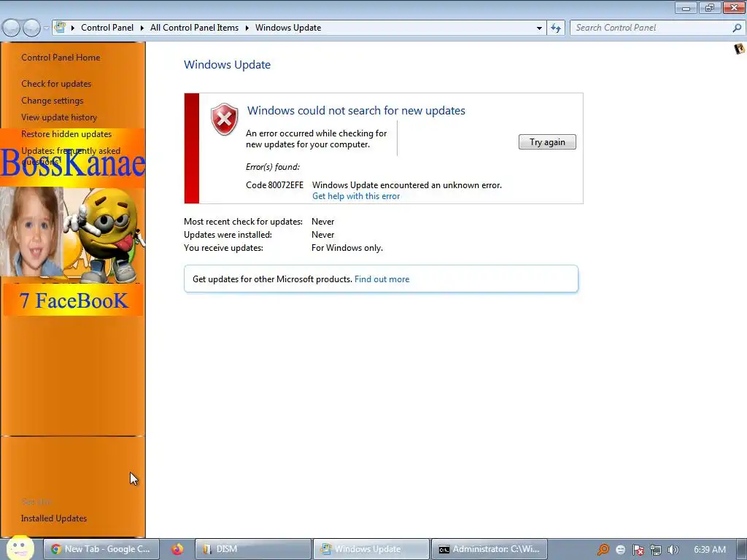The image size is (747, 560).
Task: Open Restore hidden updates link
Action: coord(66,134)
